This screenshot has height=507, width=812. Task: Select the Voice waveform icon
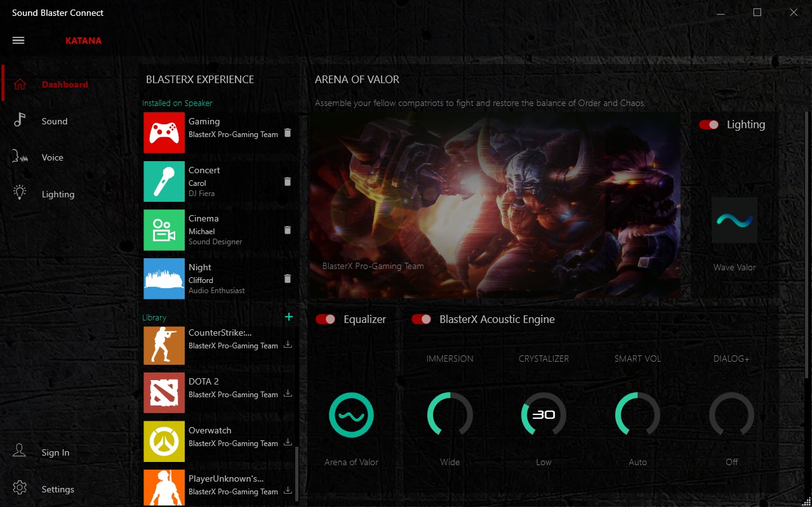click(x=20, y=157)
